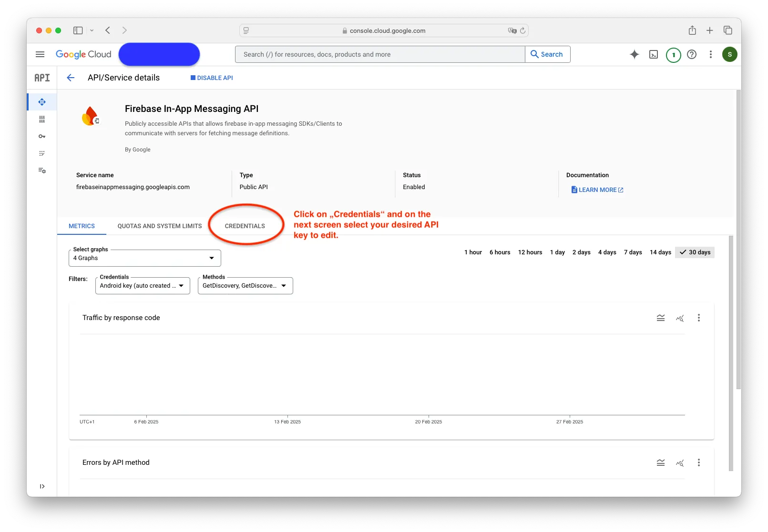
Task: Navigate forward in Safari
Action: coord(124,30)
